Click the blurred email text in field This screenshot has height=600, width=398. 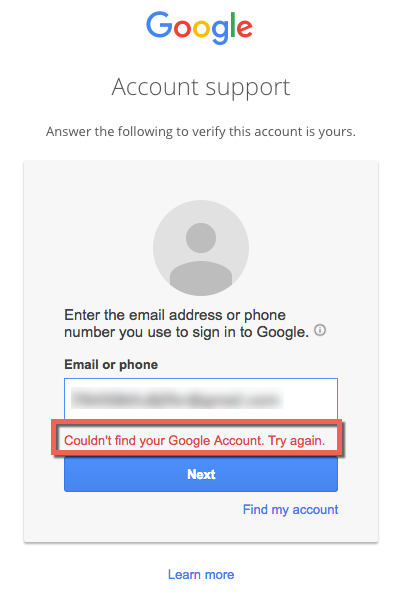177,398
